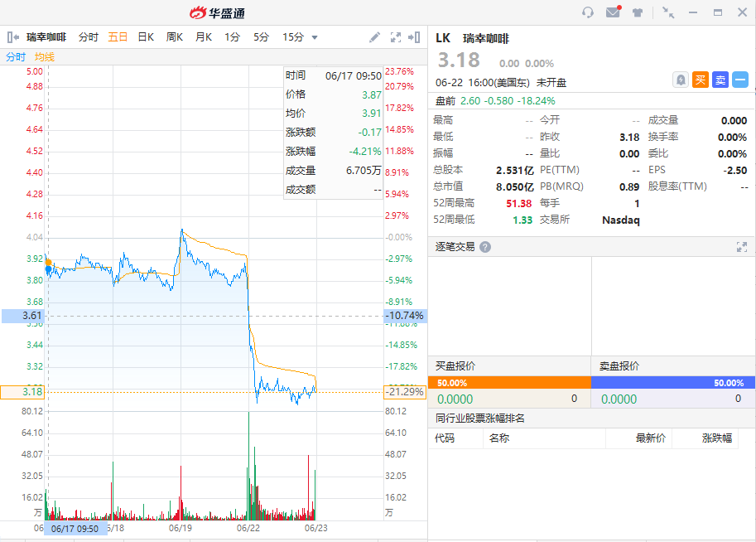Screen dimensions: 756x542
Task: Expand the 逐笔交易 panel icon
Action: pyautogui.click(x=742, y=247)
